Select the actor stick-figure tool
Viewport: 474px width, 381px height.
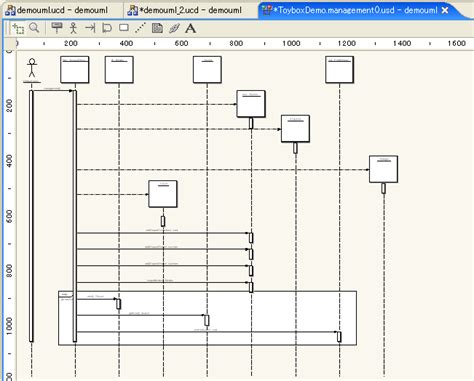tap(73, 28)
